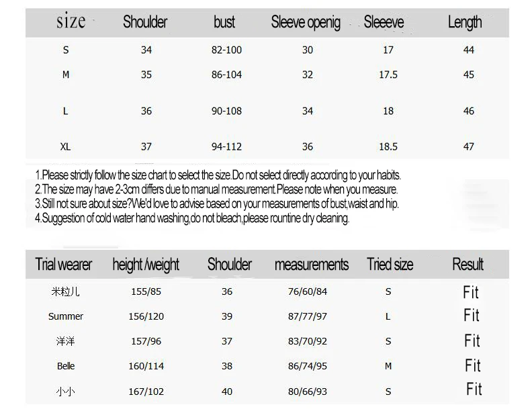
Task: Select the "height /weight" header
Action: tap(146, 265)
